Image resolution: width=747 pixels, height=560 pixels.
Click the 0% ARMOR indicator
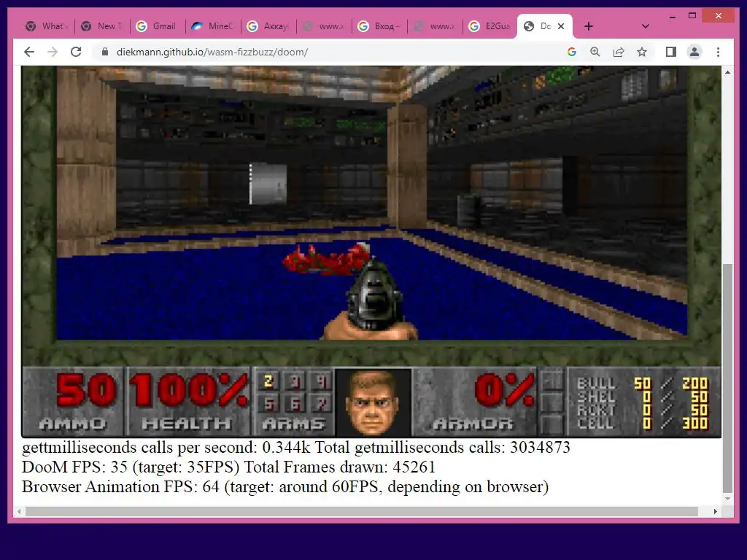coord(476,402)
